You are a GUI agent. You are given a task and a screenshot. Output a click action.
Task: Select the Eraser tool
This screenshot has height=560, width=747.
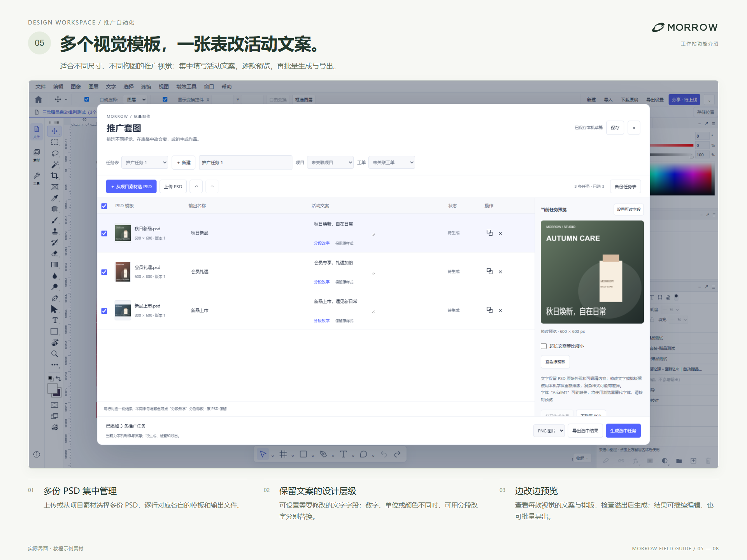(54, 254)
